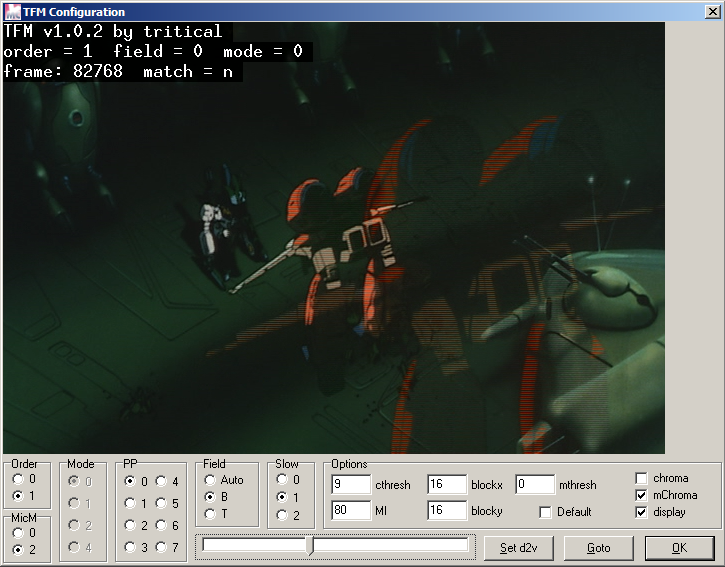Choose PP option 5
Viewport: 725px width, 567px height.
pos(161,503)
